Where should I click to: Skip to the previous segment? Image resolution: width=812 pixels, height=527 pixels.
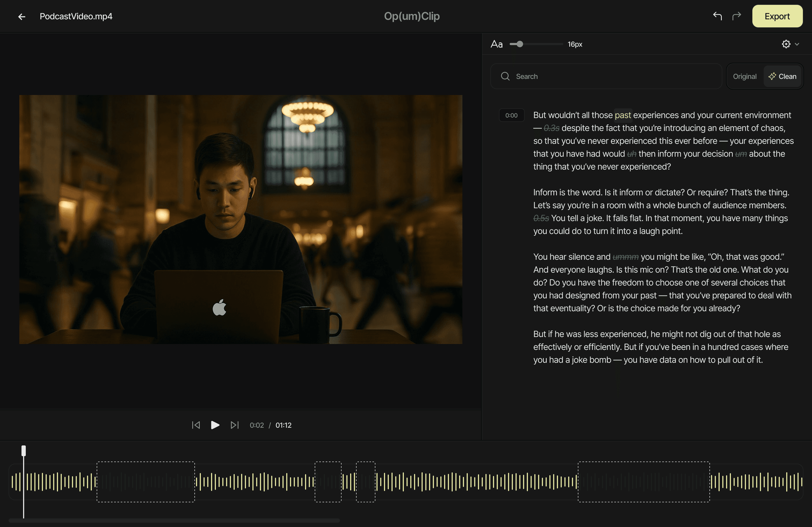196,425
